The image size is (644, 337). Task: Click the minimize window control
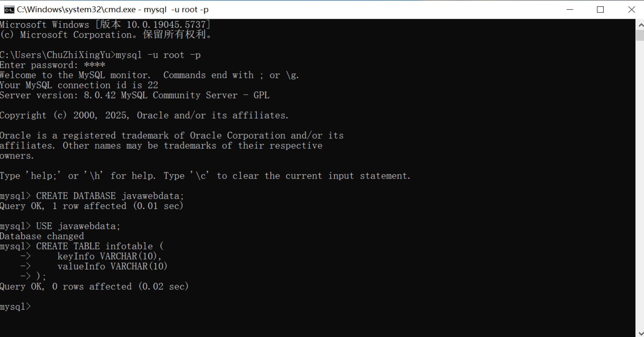(x=570, y=9)
